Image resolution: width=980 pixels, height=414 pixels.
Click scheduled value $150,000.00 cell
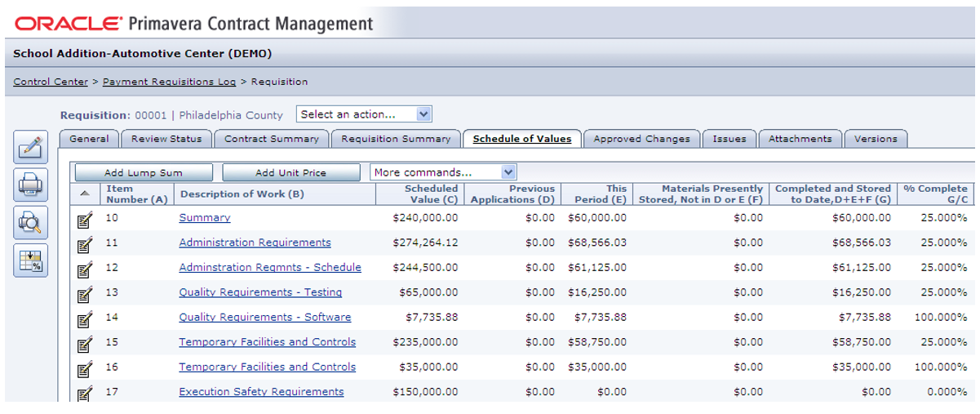(425, 392)
